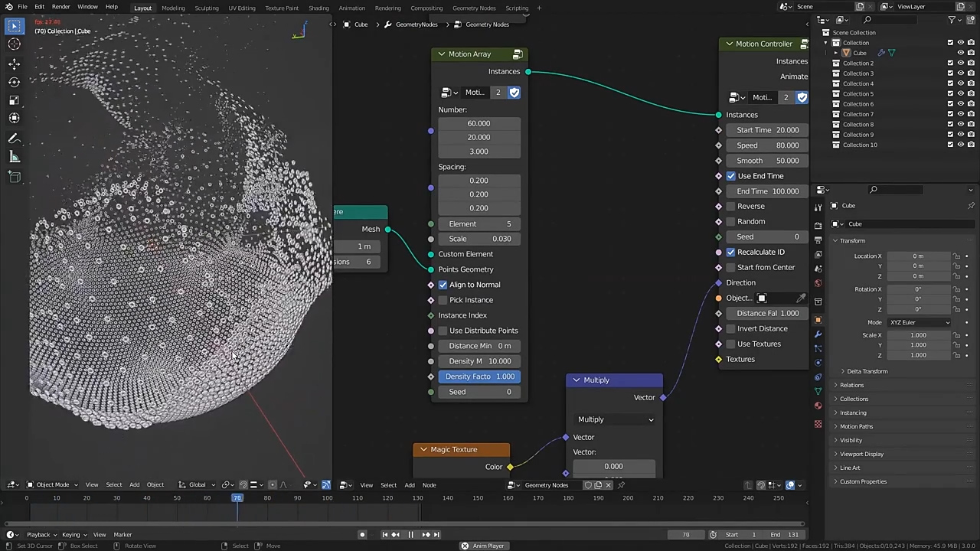The image size is (980, 551).
Task: Open the Multiply operation dropdown
Action: [616, 419]
